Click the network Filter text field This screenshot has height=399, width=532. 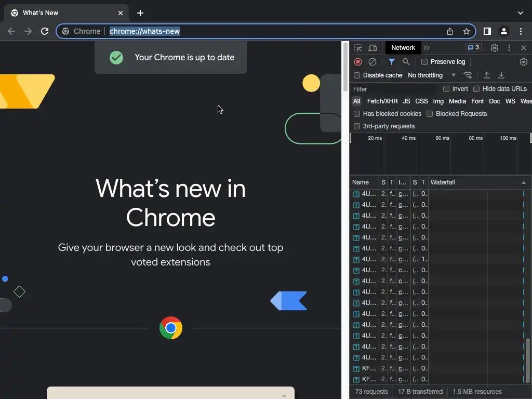(x=395, y=89)
